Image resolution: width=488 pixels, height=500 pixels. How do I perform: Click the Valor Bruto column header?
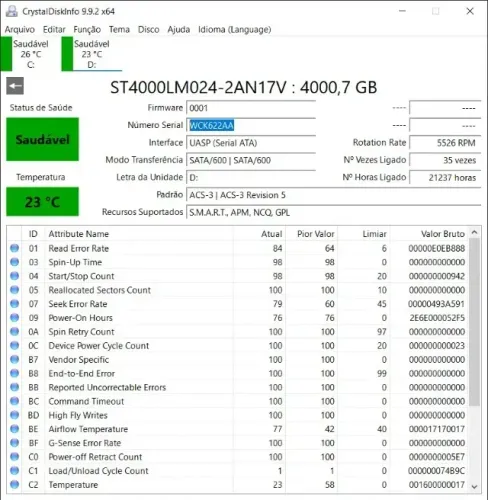[430, 234]
